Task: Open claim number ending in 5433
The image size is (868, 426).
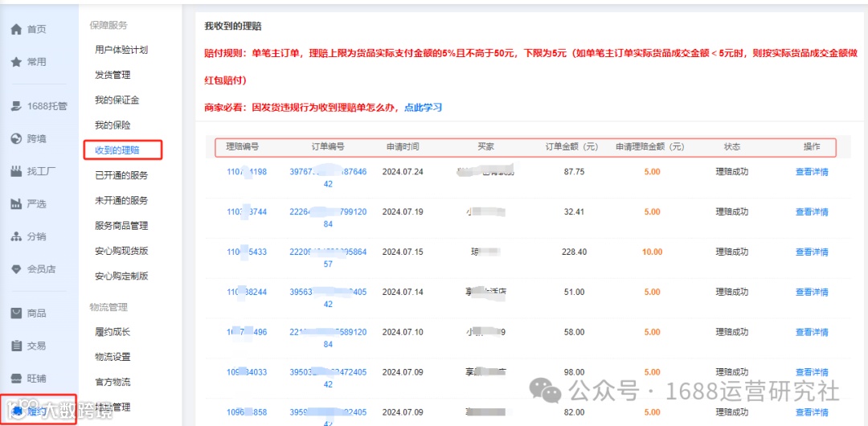Action: (247, 252)
